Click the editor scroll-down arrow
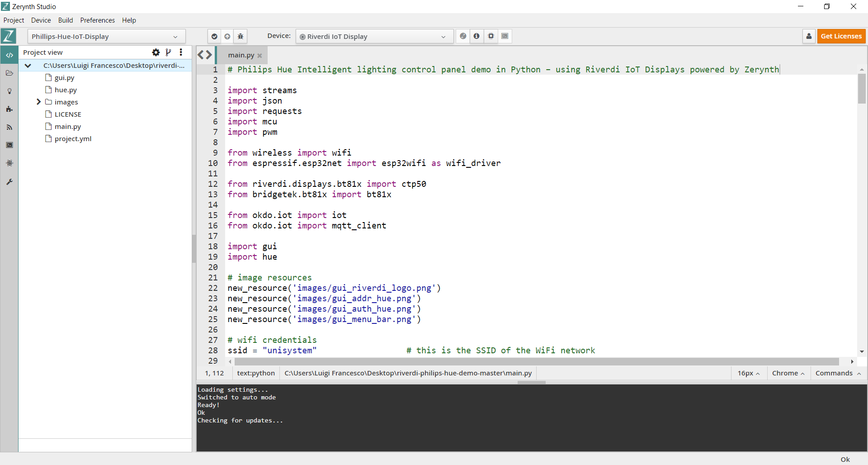 pyautogui.click(x=862, y=351)
